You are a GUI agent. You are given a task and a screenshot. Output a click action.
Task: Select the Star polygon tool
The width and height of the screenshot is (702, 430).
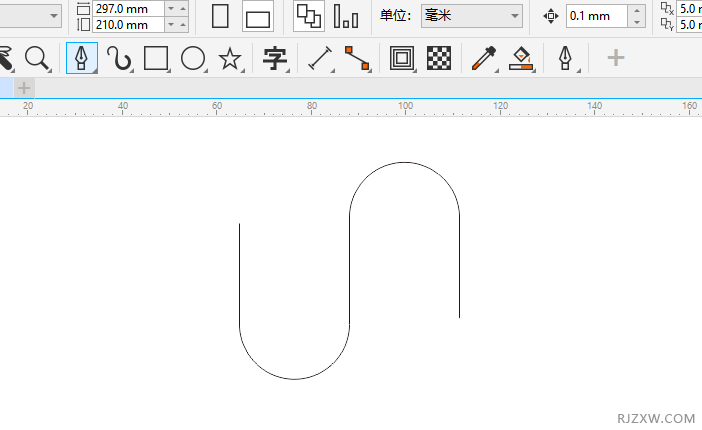tap(230, 59)
